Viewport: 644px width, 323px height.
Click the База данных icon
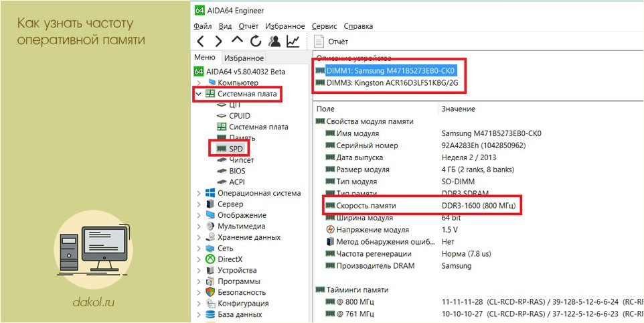[210, 315]
